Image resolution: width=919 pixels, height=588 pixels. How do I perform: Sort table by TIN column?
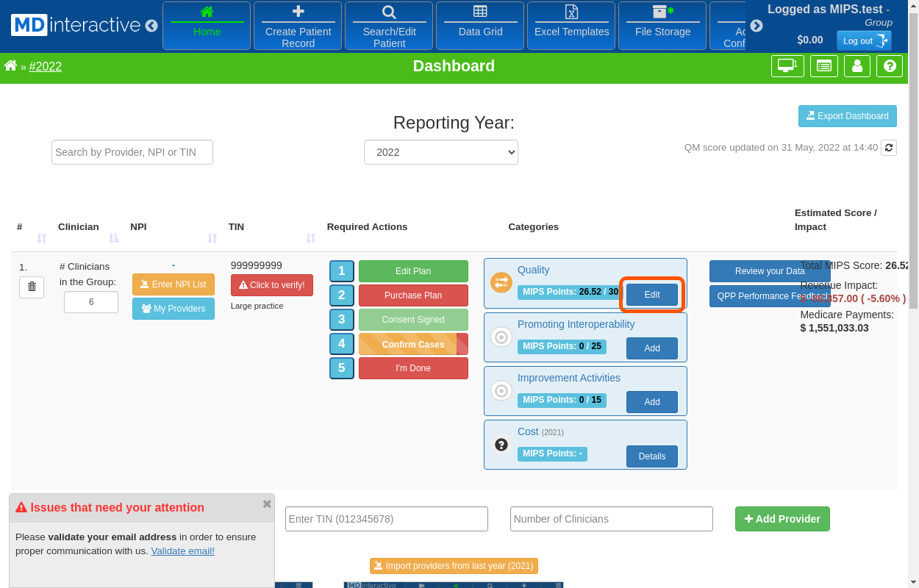[311, 238]
